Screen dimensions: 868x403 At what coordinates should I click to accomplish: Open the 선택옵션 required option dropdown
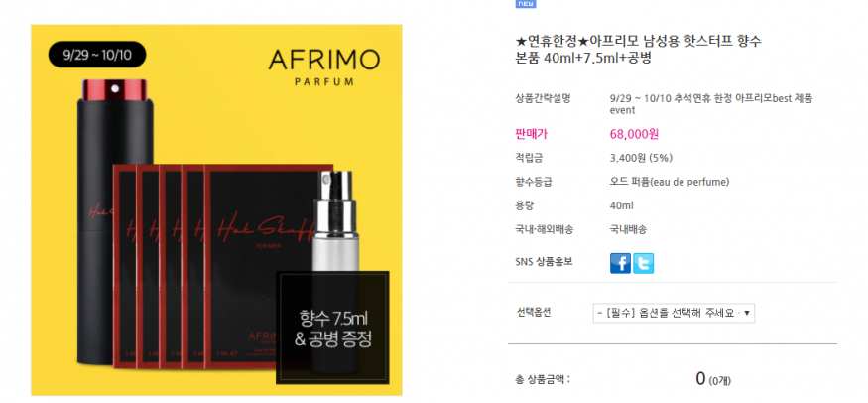click(674, 313)
